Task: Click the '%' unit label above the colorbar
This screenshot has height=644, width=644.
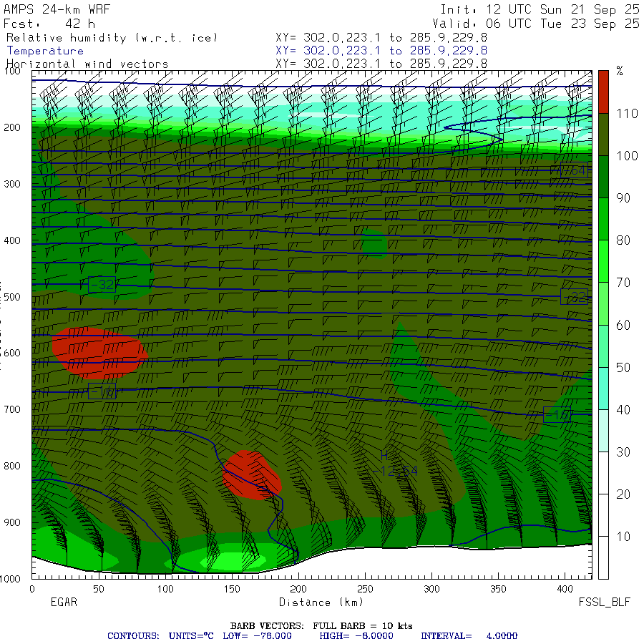Action: point(620,71)
